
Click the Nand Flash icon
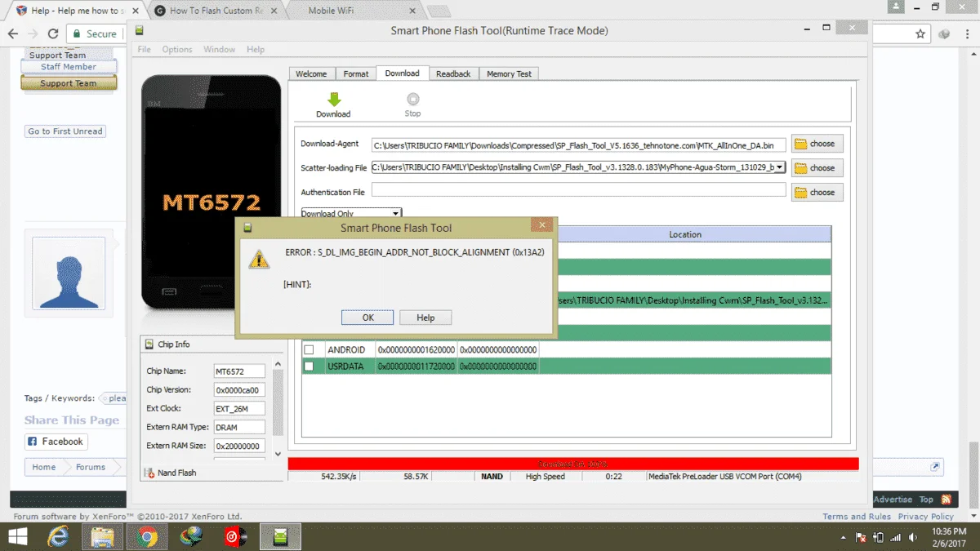click(x=150, y=473)
